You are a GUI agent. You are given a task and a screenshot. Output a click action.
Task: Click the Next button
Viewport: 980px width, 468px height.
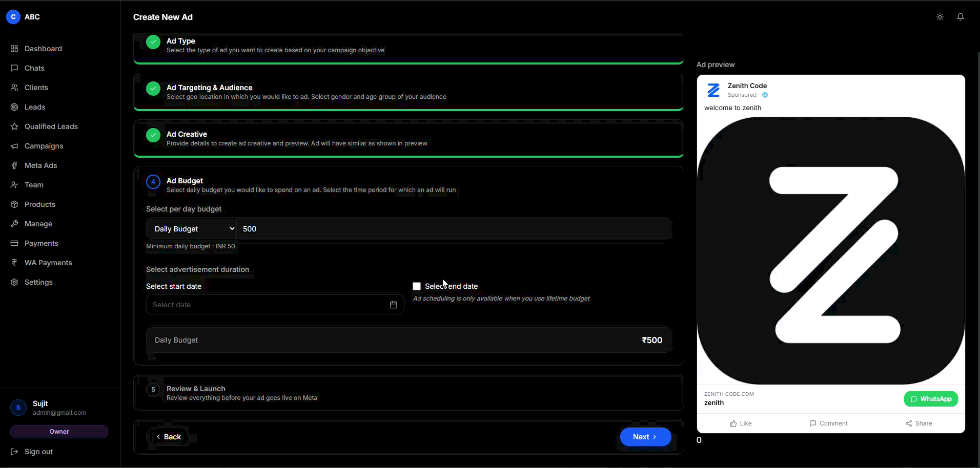click(x=645, y=437)
